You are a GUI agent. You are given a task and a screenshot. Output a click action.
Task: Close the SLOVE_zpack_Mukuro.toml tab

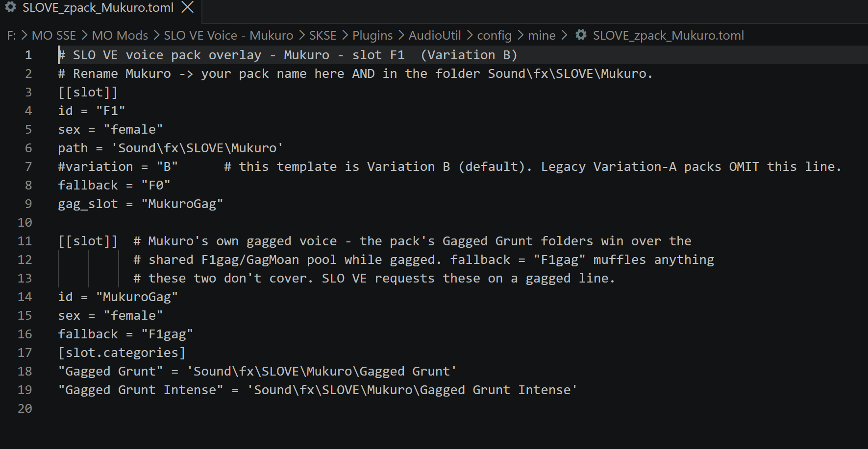tap(188, 7)
